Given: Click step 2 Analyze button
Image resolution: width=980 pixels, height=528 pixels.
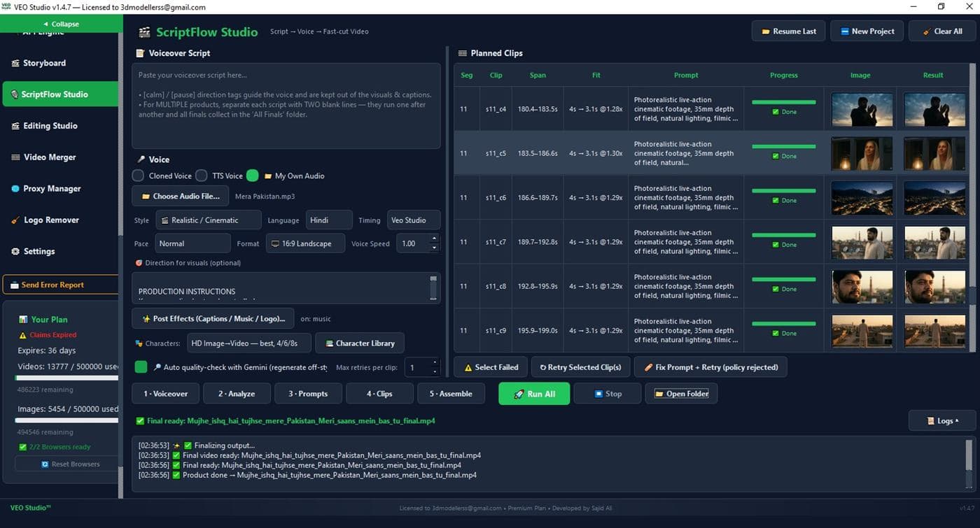Looking at the screenshot, I should [x=237, y=394].
